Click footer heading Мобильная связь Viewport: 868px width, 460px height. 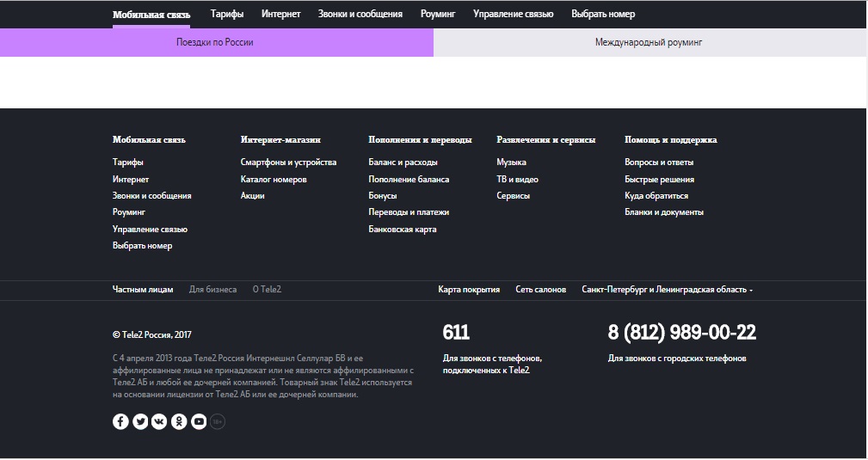click(x=149, y=140)
